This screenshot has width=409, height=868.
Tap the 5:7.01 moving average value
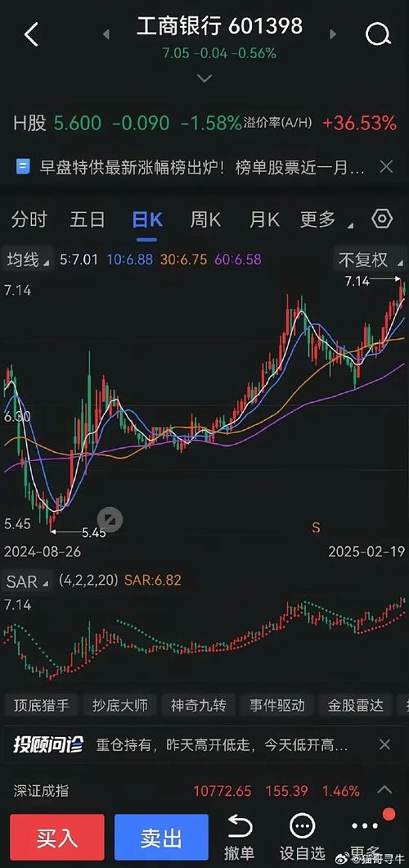coord(79,259)
